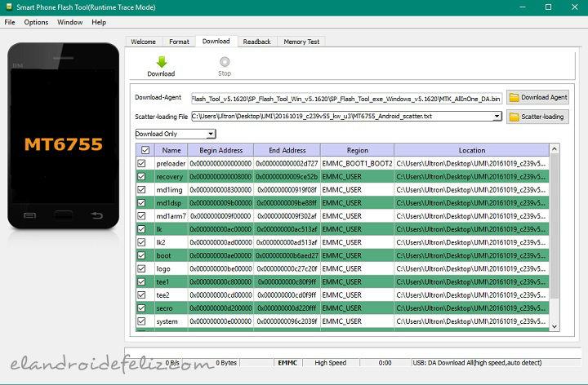Switch to the Welcome tab

pyautogui.click(x=143, y=42)
